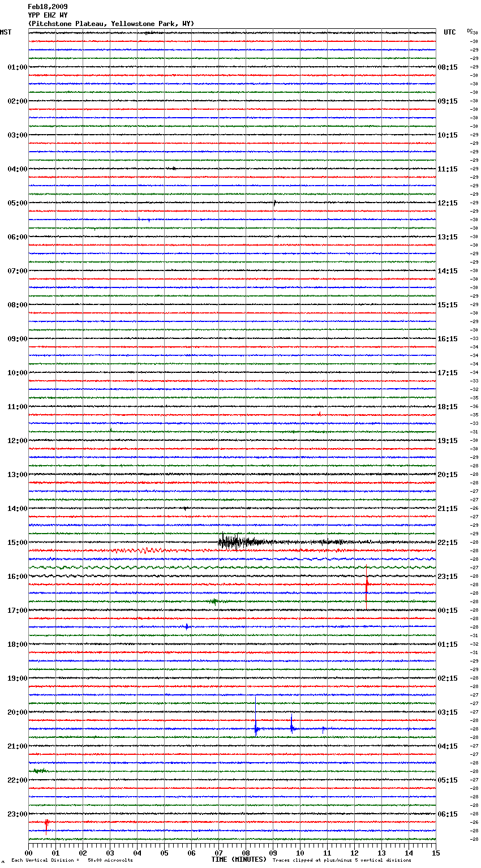The width and height of the screenshot is (481, 868).
Task: Select the 18:15 UTC time label
Action: coord(448,407)
